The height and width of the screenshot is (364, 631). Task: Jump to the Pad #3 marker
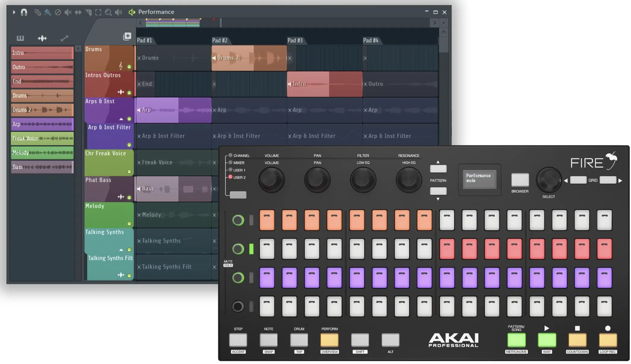click(x=295, y=40)
